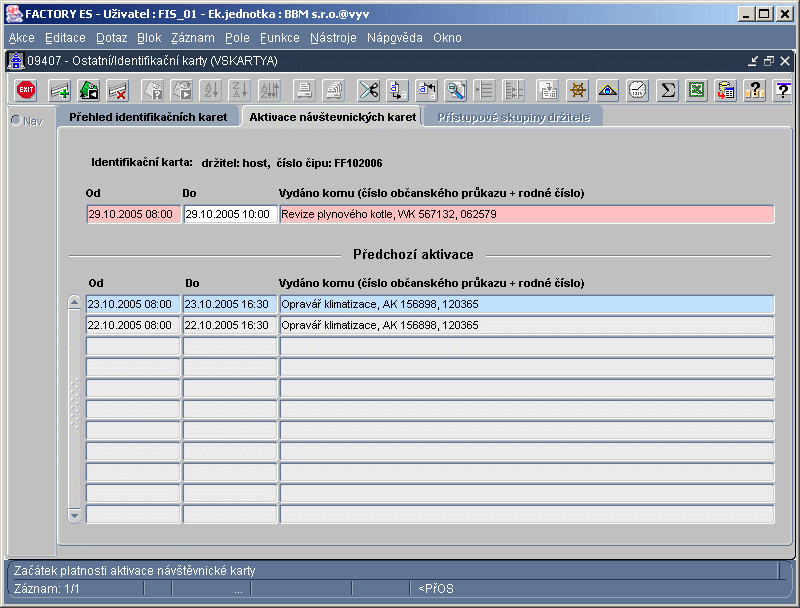The image size is (800, 608).
Task: Click the <PřOS status bar indicator
Action: point(436,589)
